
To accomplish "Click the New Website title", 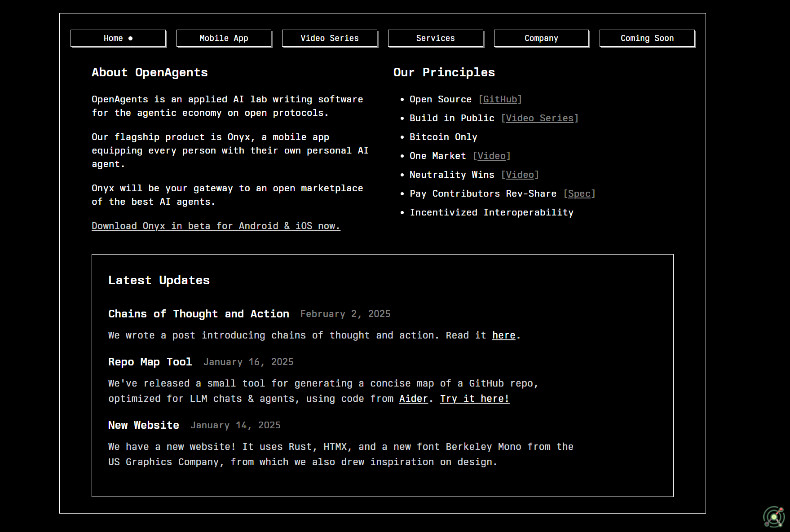I will [x=144, y=425].
